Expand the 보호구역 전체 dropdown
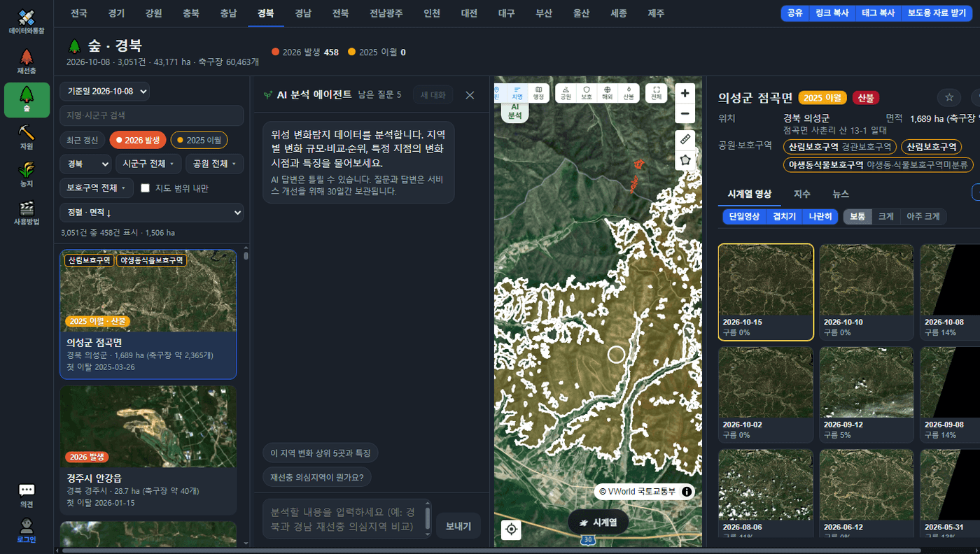This screenshot has height=554, width=980. pos(97,188)
